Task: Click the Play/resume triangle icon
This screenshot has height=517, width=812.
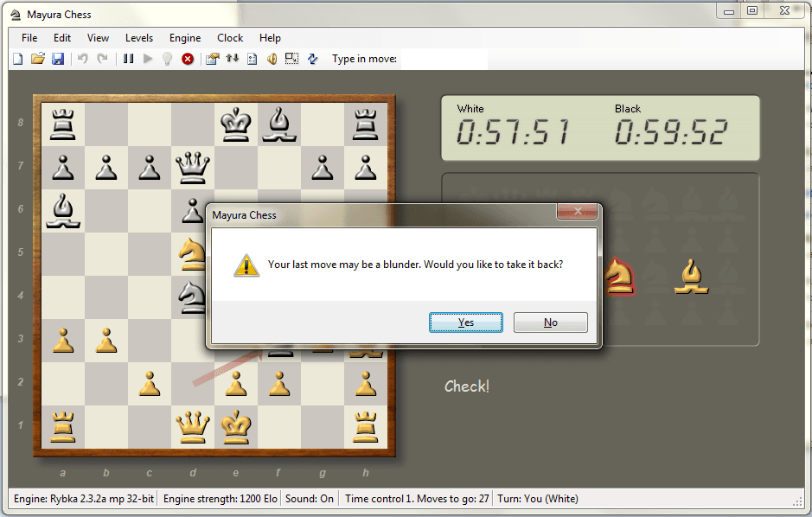Action: (148, 59)
